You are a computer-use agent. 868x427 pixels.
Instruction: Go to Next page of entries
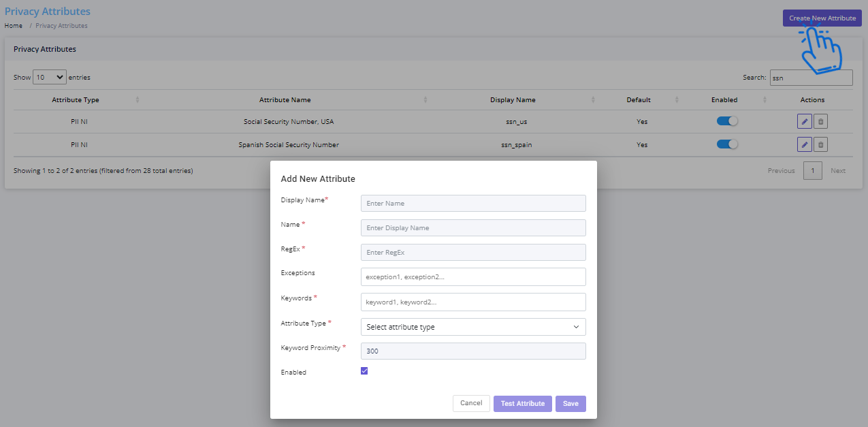(838, 171)
